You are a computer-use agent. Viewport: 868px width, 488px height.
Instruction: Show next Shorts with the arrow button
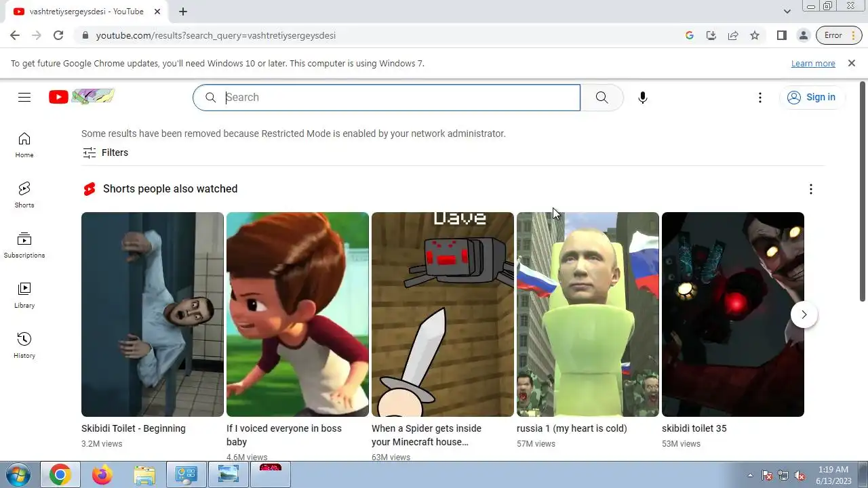pyautogui.click(x=804, y=314)
